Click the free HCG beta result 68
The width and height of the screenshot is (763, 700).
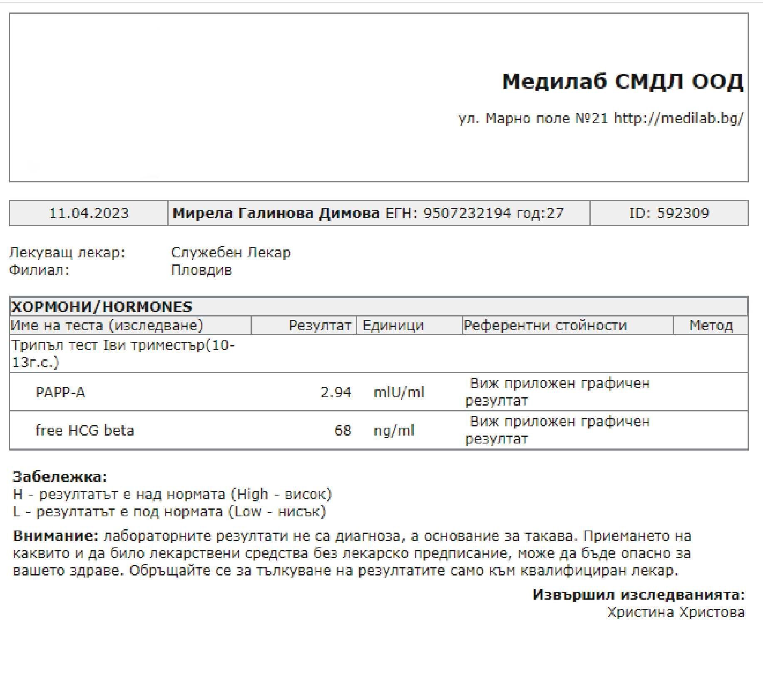[343, 430]
